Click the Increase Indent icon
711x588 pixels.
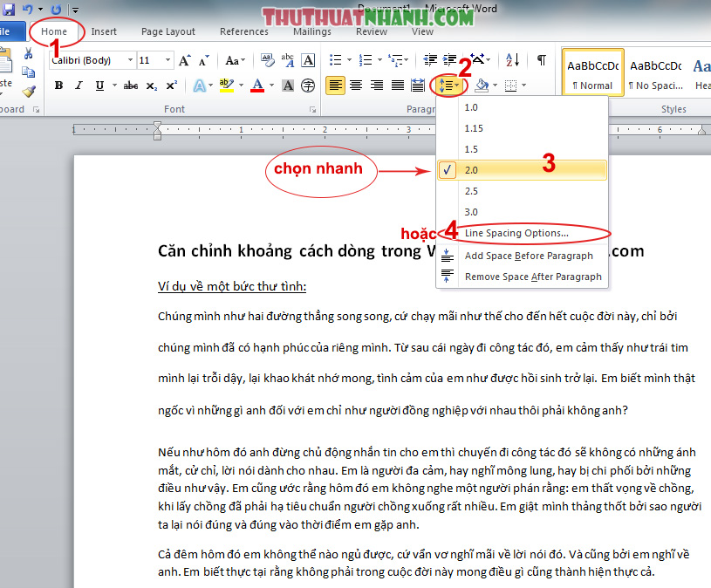[450, 60]
